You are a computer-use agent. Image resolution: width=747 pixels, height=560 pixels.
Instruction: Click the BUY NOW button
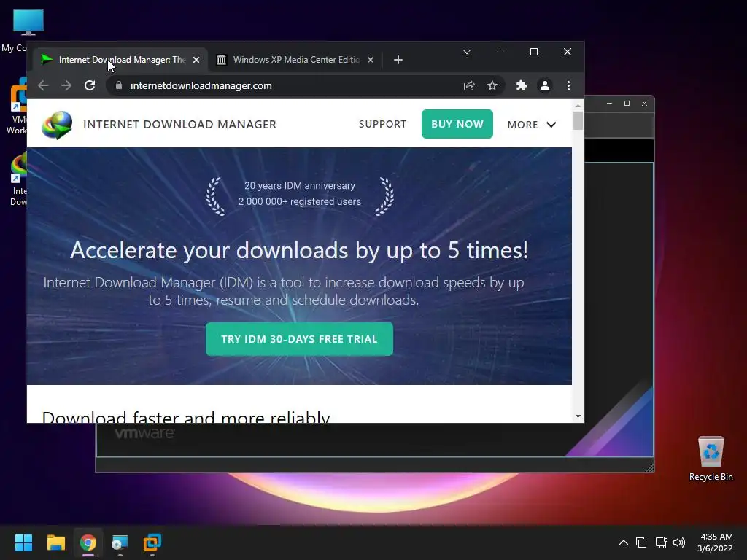[x=457, y=124]
